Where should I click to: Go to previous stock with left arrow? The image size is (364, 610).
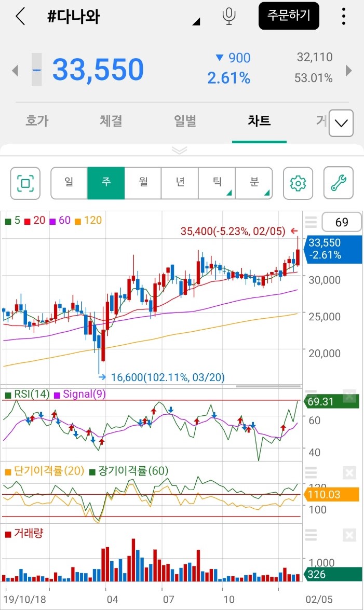click(x=15, y=71)
